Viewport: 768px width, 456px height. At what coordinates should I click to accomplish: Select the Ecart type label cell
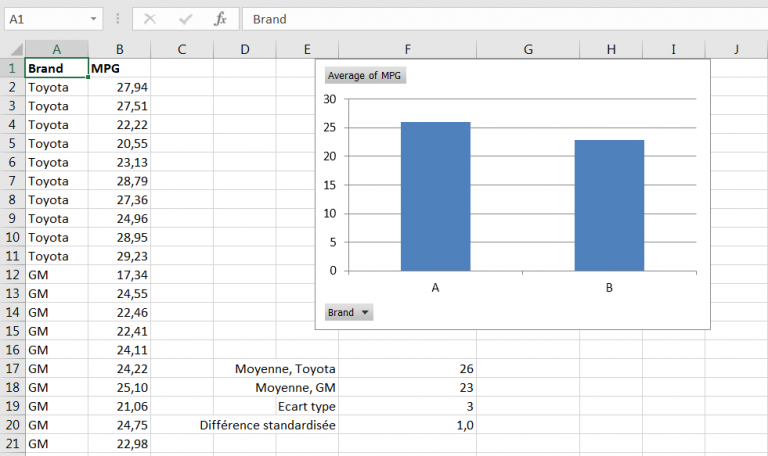point(307,406)
